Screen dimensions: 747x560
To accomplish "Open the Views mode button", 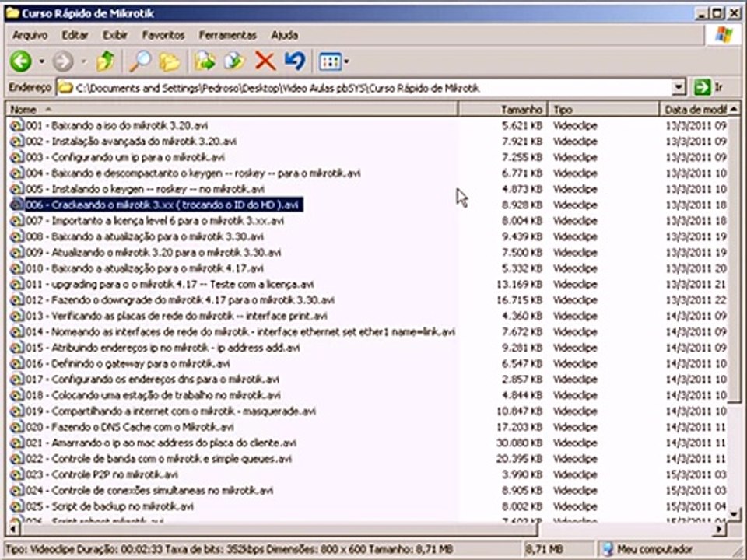I will pos(330,62).
